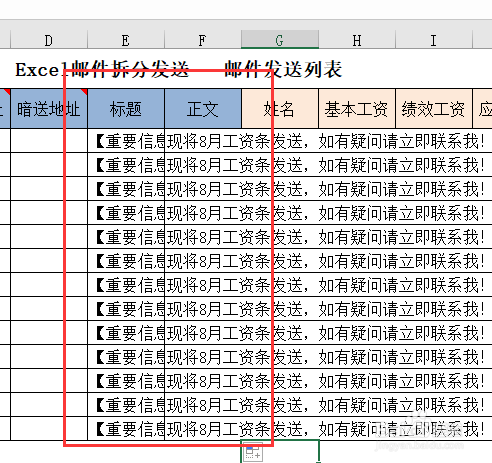The width and height of the screenshot is (492, 463).
Task: Select column E header
Action: click(126, 40)
